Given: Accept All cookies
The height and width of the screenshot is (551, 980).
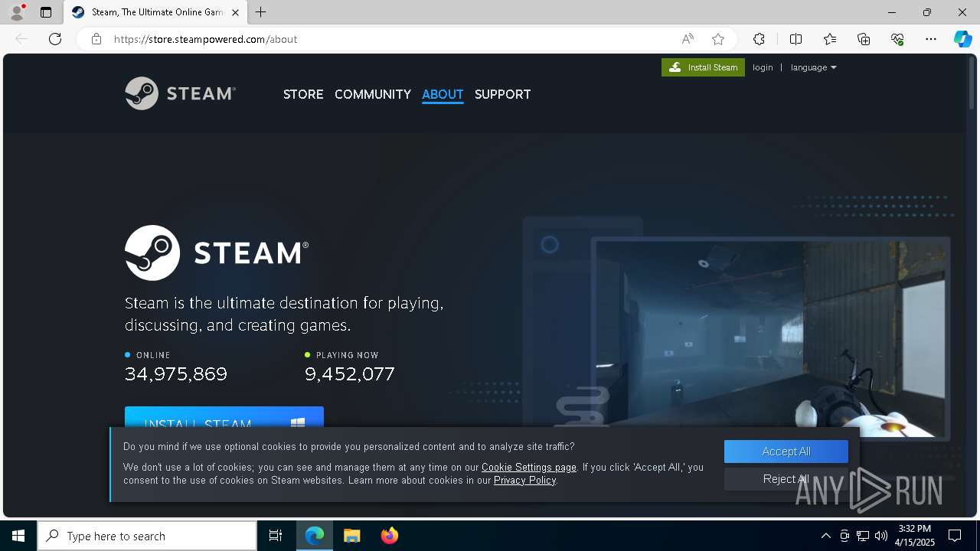Looking at the screenshot, I should tap(786, 452).
